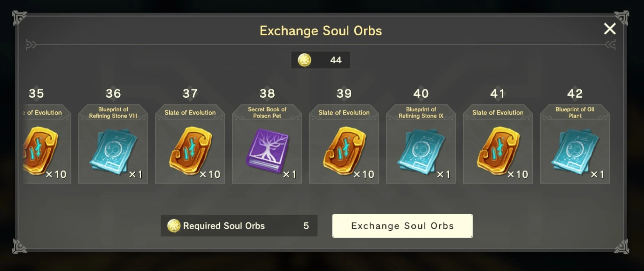Click the 44 Soul Orbs balance counter
Viewport: 644px width, 271px height.
335,60
